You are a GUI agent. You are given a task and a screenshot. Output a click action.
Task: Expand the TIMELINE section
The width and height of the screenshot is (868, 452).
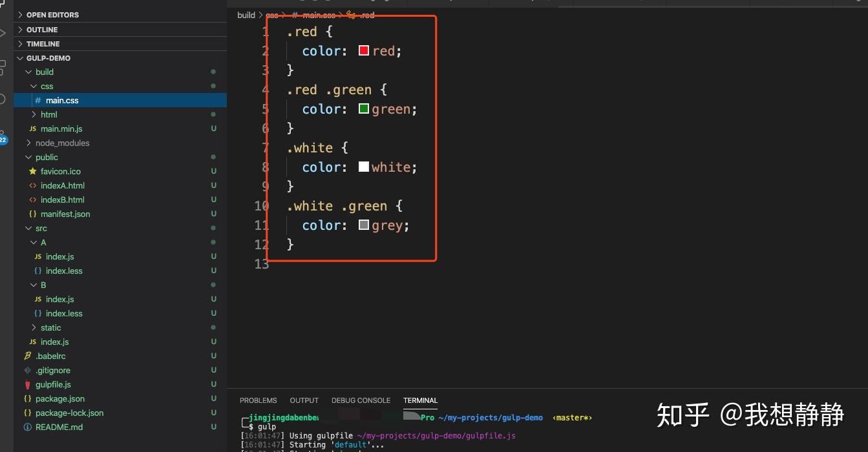pos(43,43)
